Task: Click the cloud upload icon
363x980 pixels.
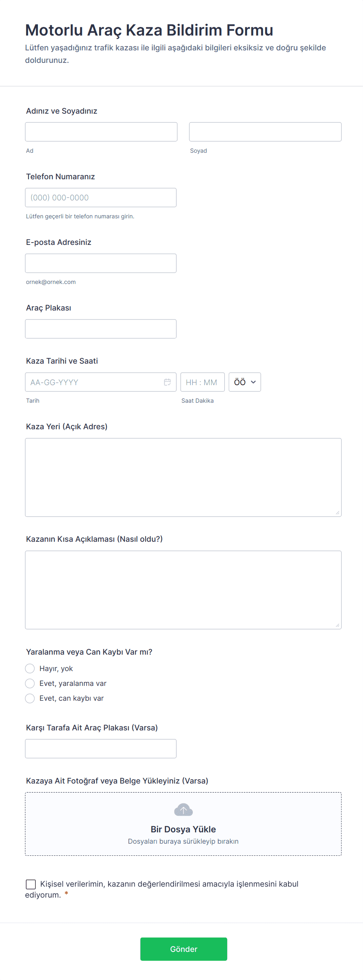Action: point(183,810)
